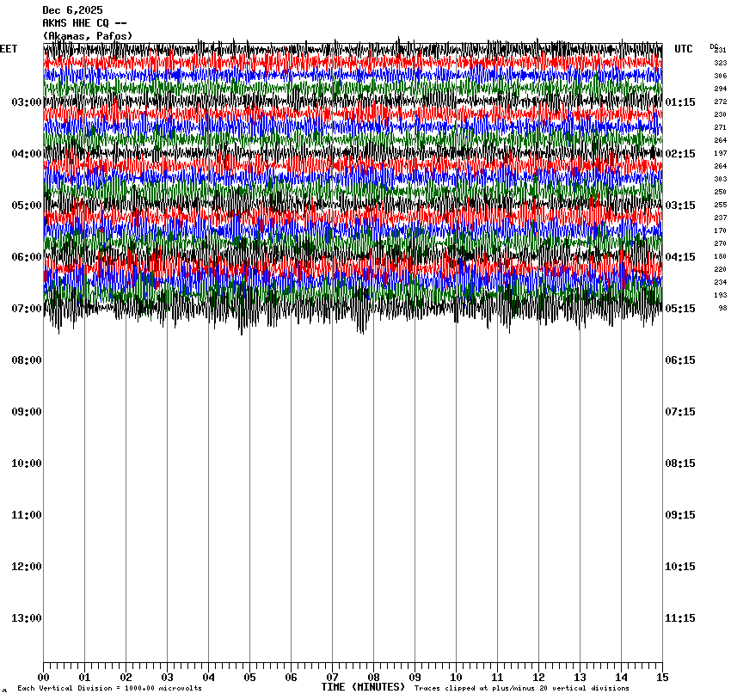Pick the 13:00 EET row label

[26, 618]
